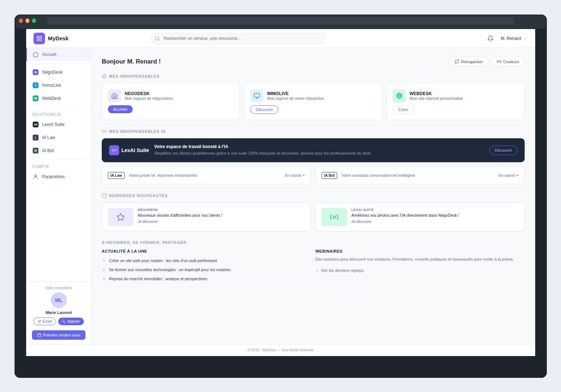
Task: Click the Paramètres user icon
Action: click(x=36, y=177)
